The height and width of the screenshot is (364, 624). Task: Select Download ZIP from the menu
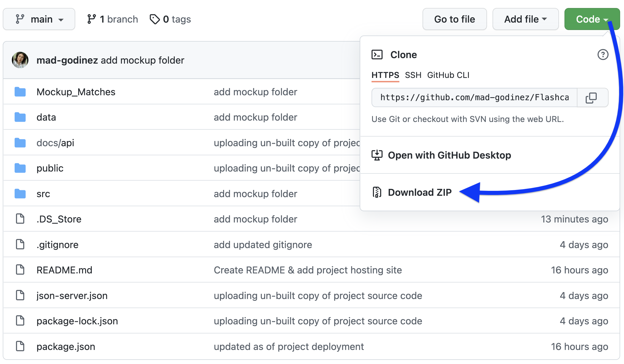[420, 192]
